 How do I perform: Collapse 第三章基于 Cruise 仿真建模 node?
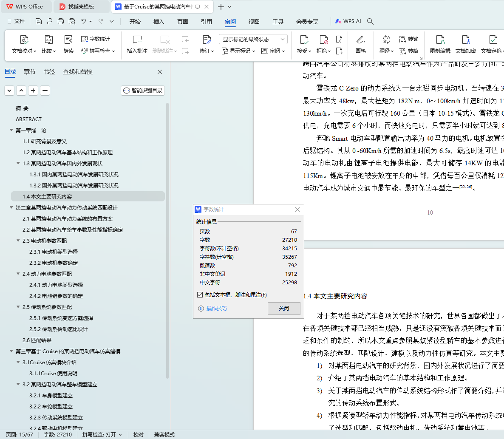[x=11, y=351]
